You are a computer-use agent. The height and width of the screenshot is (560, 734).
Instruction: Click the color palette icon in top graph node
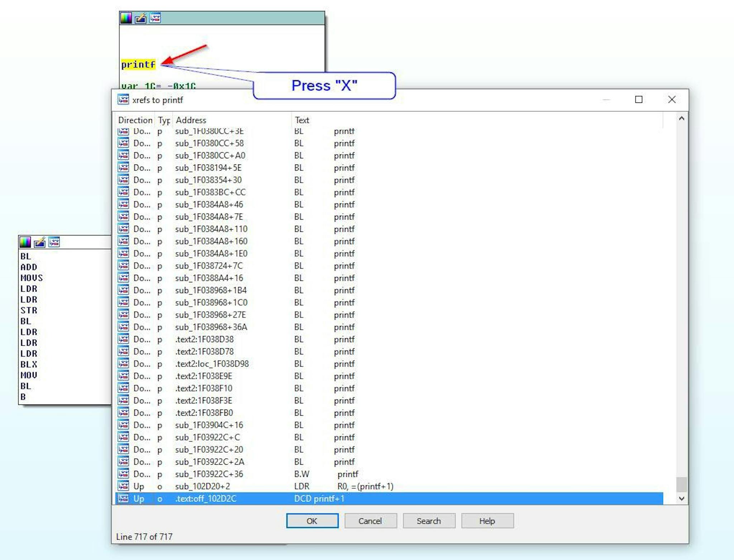126,18
